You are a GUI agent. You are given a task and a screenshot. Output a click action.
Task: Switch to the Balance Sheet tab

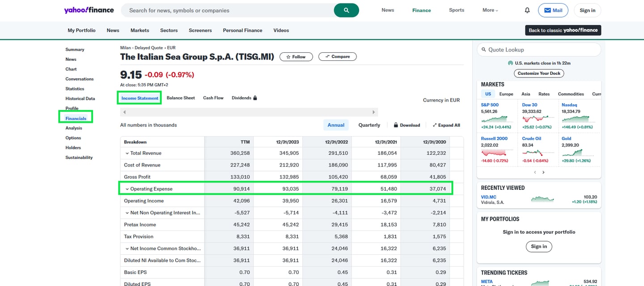pos(181,98)
